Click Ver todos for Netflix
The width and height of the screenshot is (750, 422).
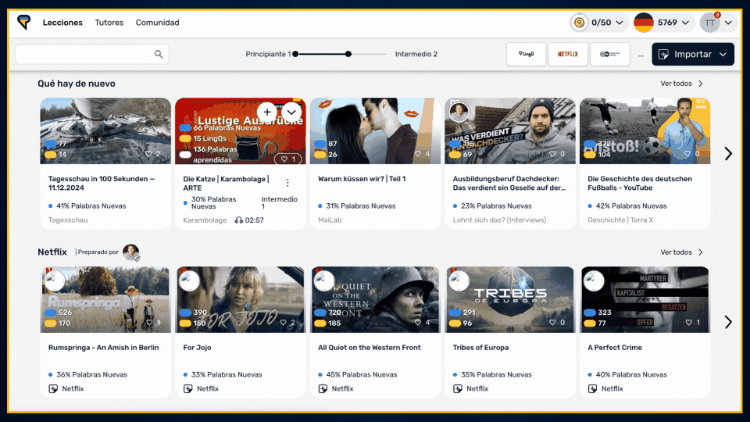point(682,252)
